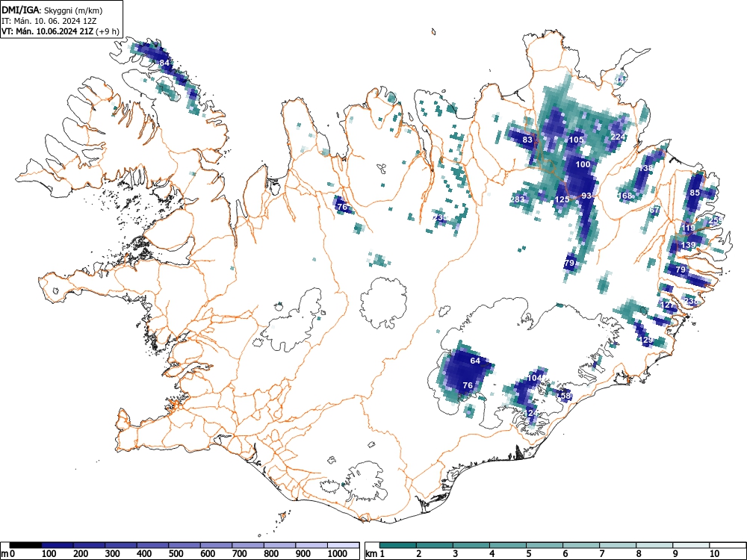Click the '500' label on the metre legend

tap(176, 554)
